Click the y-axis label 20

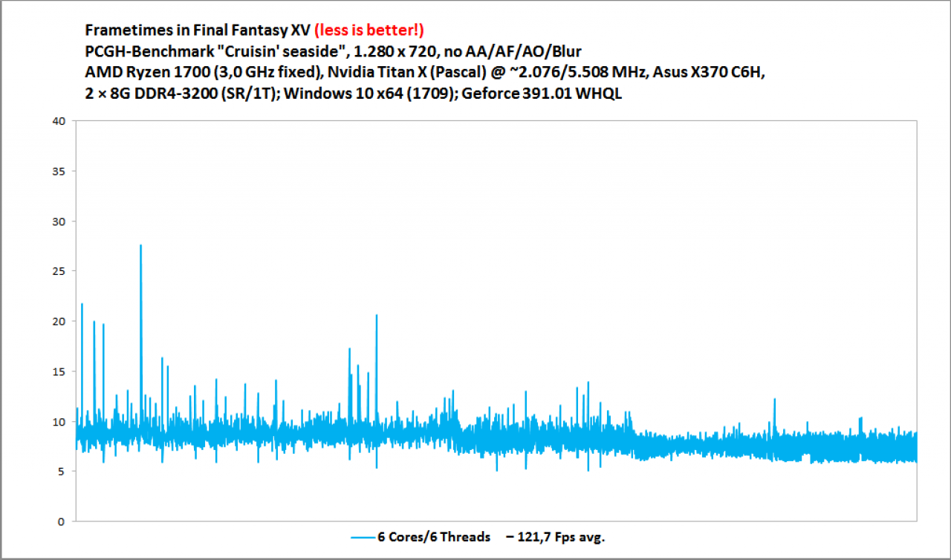(x=59, y=322)
